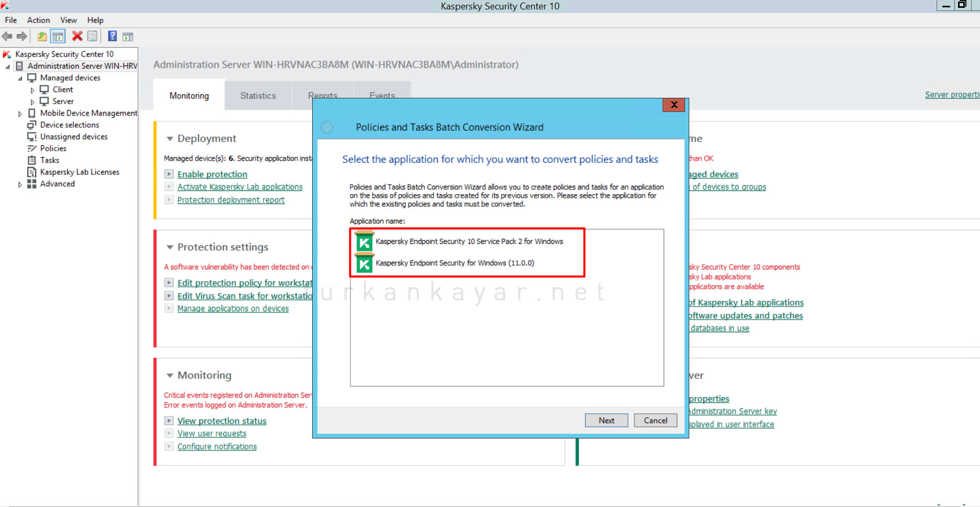The image size is (980, 507).
Task: Open the Action menu
Action: click(38, 20)
